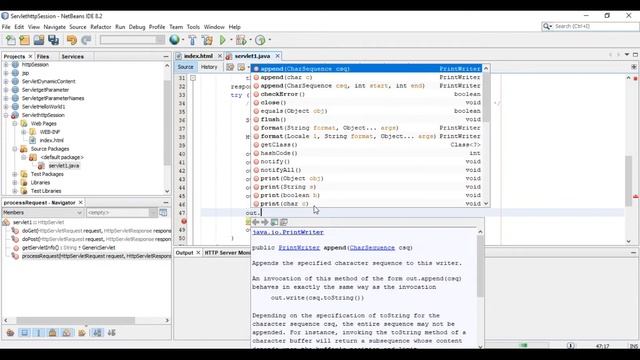This screenshot has width=640, height=360.
Task: Open the HTTP Server Monitor tab
Action: (x=227, y=253)
